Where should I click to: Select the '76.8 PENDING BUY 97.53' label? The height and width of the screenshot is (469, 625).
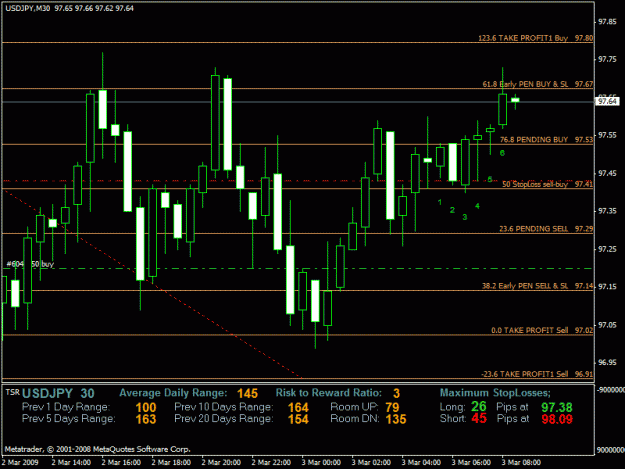click(546, 139)
